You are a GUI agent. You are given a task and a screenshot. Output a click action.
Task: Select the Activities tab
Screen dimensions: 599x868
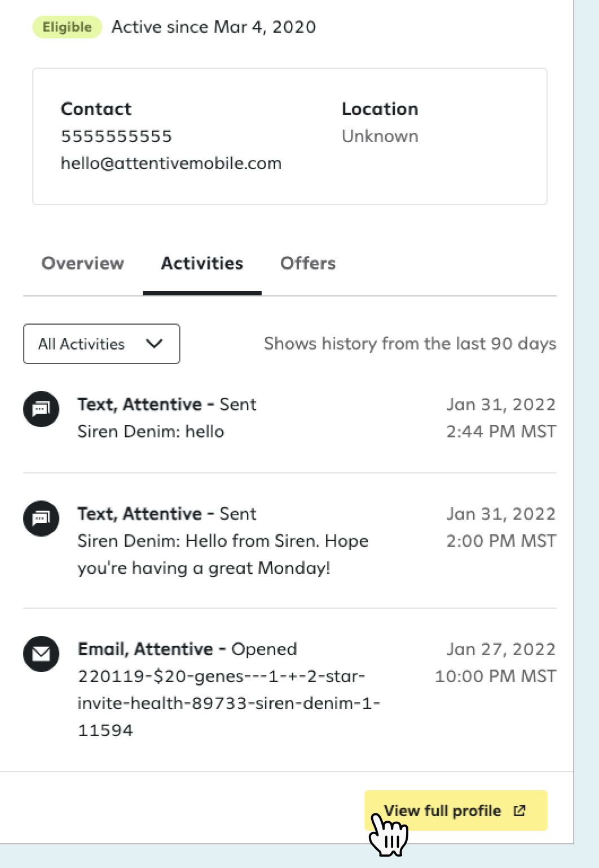coord(202,263)
